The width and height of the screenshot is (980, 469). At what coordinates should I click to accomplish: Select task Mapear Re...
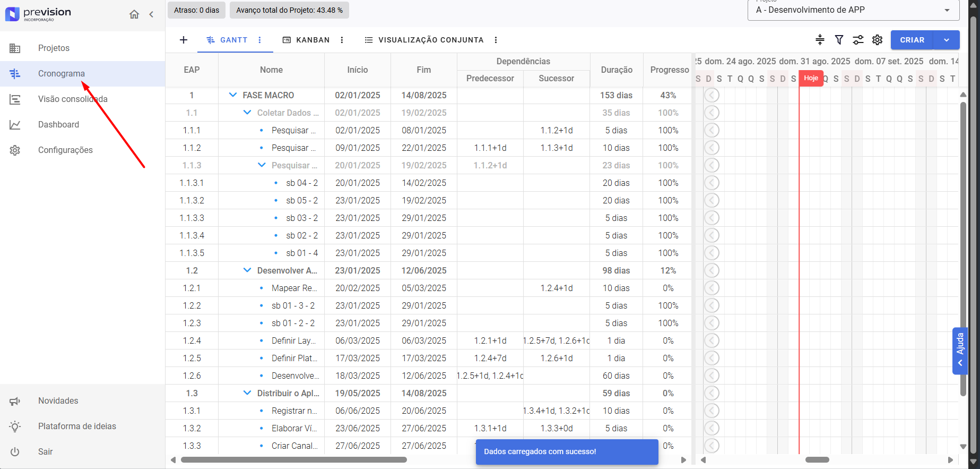[294, 288]
